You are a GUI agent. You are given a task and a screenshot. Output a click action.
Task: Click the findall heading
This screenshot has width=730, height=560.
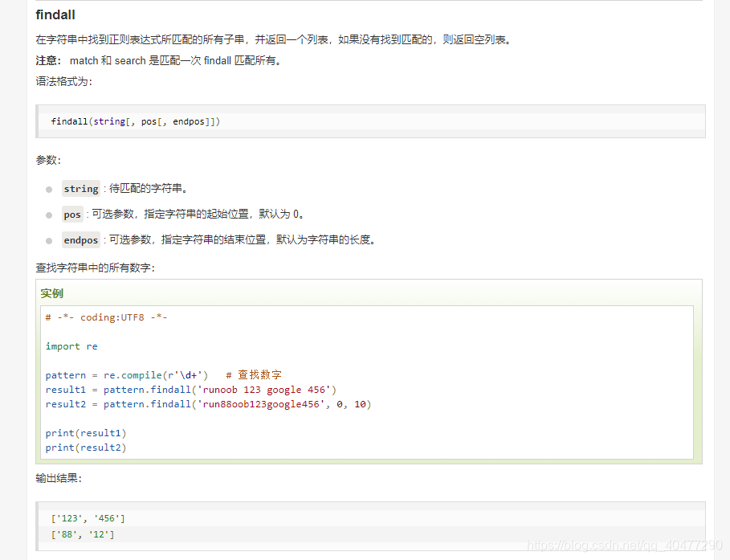[x=55, y=15]
